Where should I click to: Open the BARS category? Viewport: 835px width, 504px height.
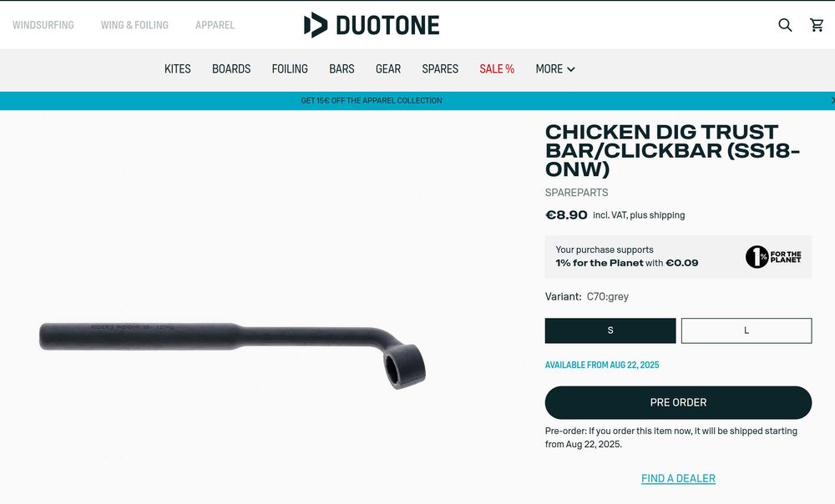click(342, 69)
